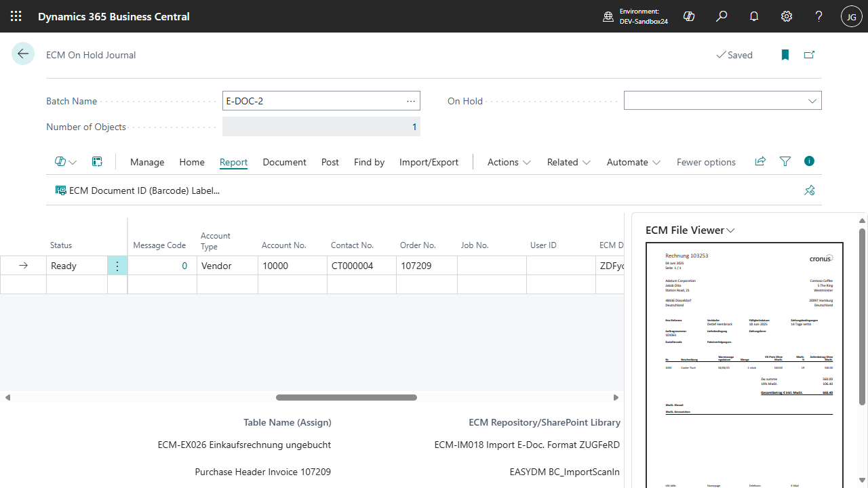Open the Manage menu
The width and height of the screenshot is (868, 488).
(147, 162)
